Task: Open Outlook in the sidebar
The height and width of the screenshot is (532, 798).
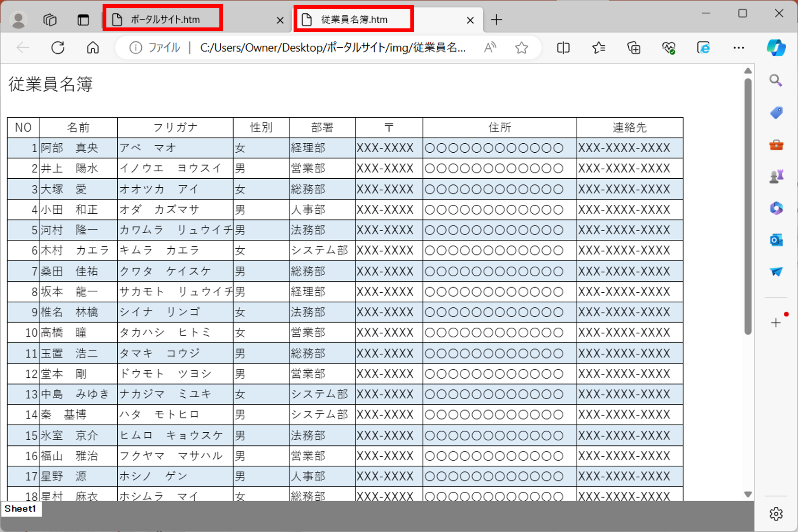Action: pos(776,240)
